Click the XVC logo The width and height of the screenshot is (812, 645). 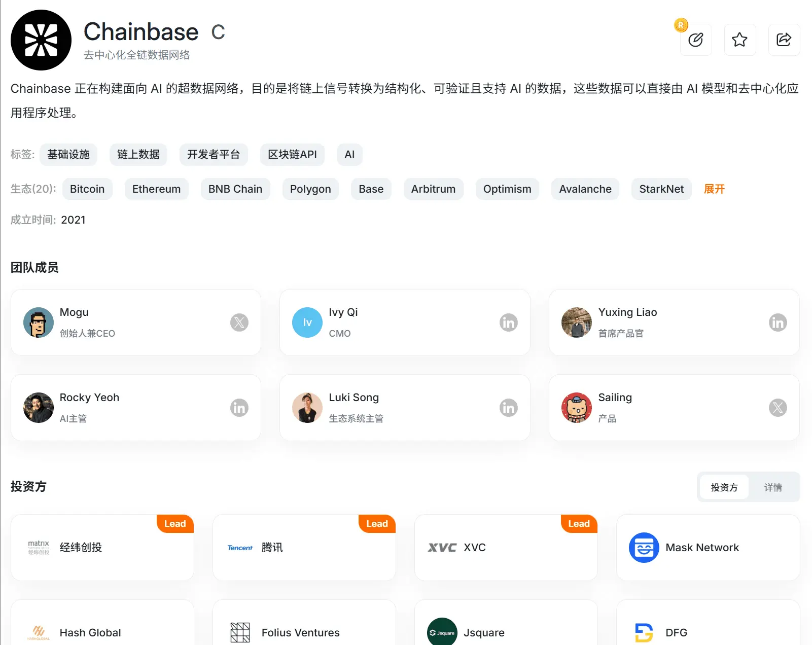click(442, 548)
